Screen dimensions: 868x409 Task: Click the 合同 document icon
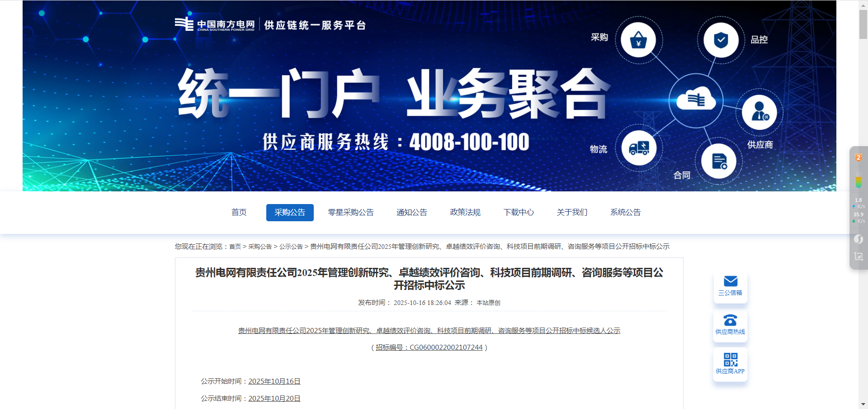pyautogui.click(x=719, y=161)
